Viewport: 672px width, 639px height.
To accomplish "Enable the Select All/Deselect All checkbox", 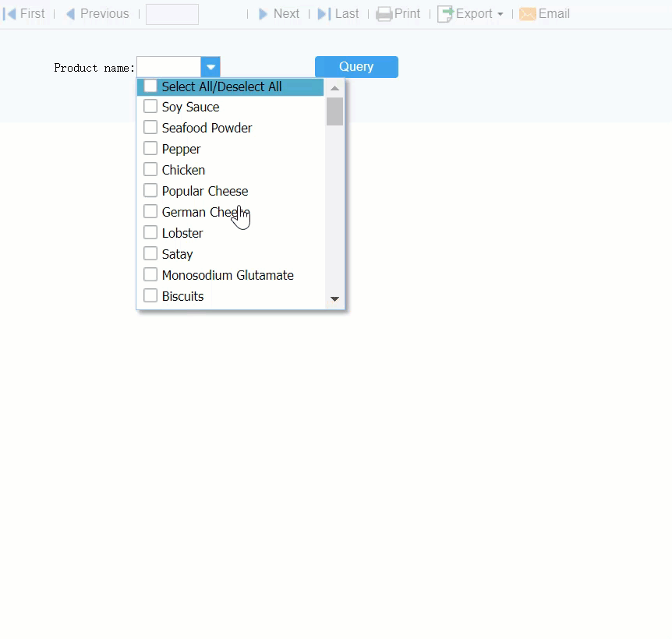I will click(150, 86).
